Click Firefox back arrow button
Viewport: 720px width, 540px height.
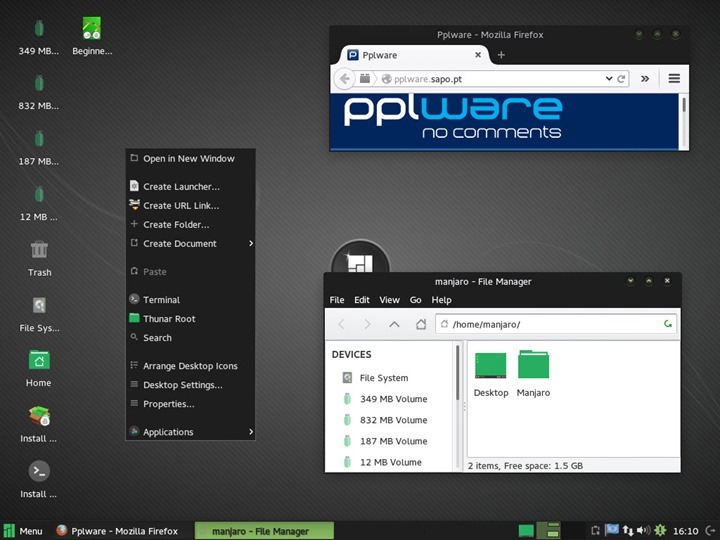pyautogui.click(x=344, y=79)
